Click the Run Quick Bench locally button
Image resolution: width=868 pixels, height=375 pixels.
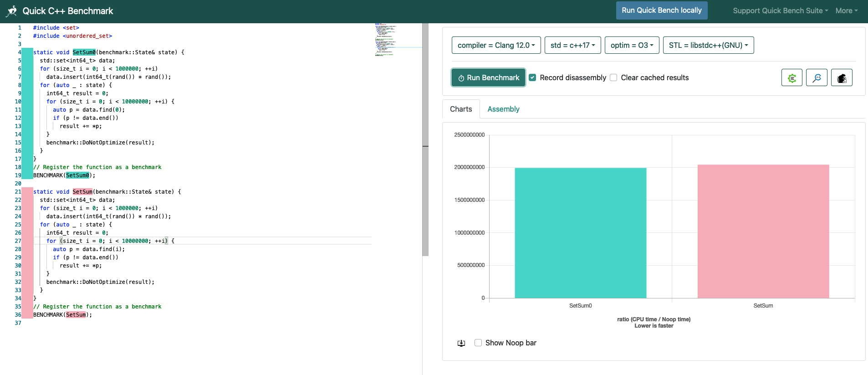[661, 10]
